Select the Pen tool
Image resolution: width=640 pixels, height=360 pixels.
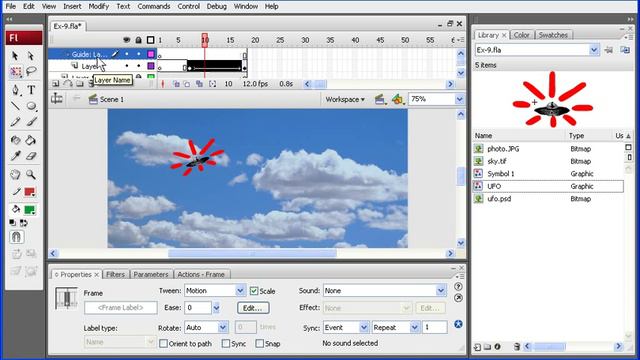click(16, 90)
